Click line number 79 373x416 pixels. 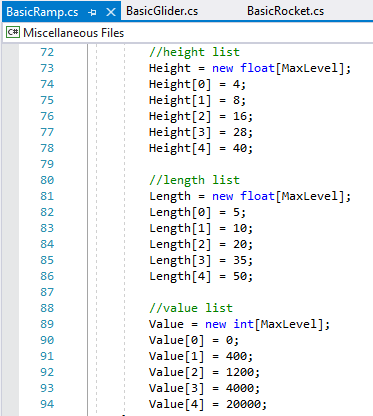click(47, 164)
